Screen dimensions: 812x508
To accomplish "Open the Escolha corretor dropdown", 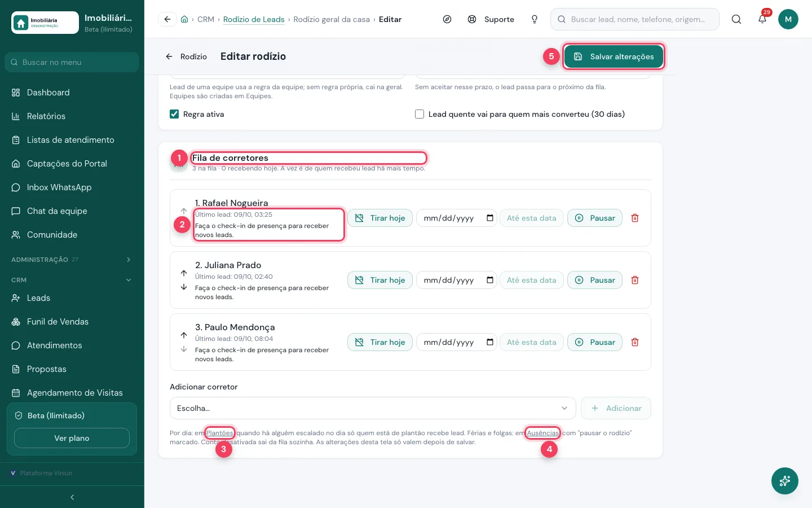I will 373,408.
